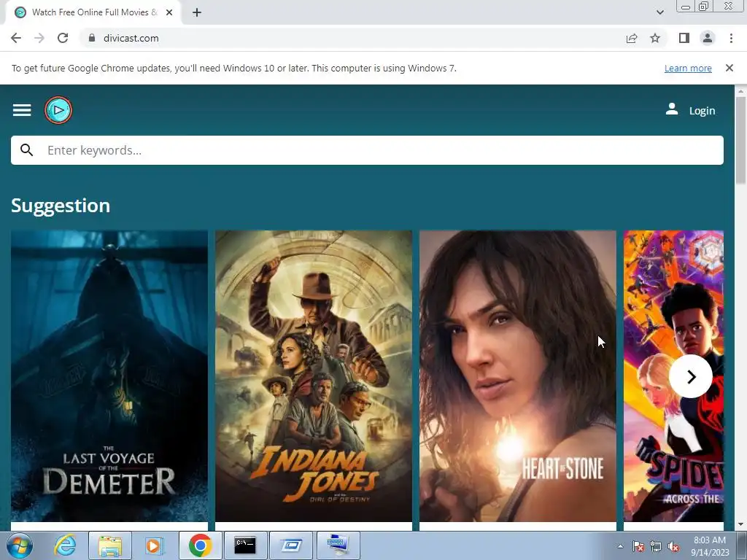This screenshot has height=560, width=747.
Task: Open Windows Media Player from taskbar
Action: tap(154, 545)
